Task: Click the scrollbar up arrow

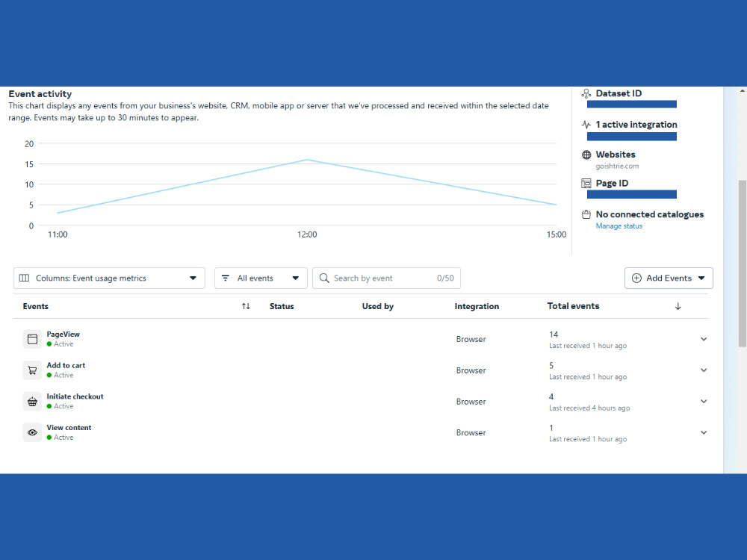Action: coord(743,90)
